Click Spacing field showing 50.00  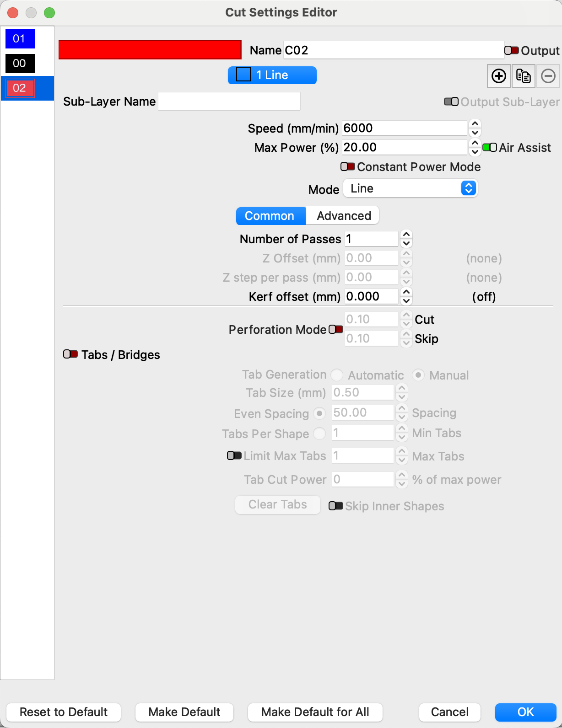pyautogui.click(x=363, y=412)
